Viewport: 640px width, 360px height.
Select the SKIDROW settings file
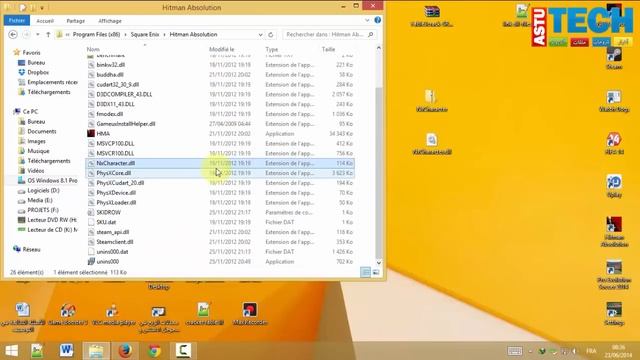pos(108,212)
